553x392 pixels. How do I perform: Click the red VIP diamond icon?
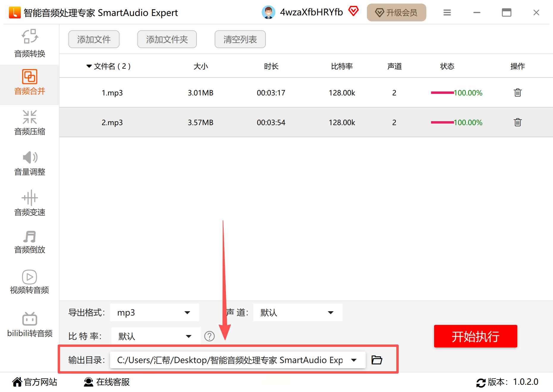click(354, 11)
